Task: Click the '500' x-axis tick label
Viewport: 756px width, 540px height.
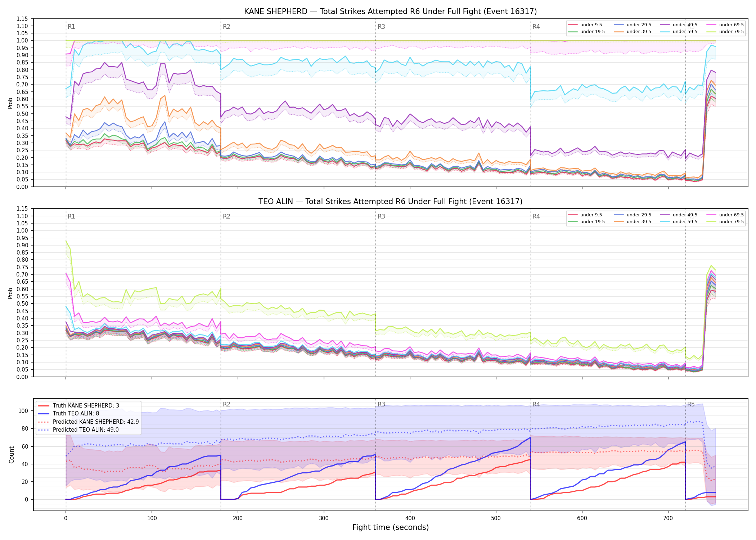Action: pos(496,518)
